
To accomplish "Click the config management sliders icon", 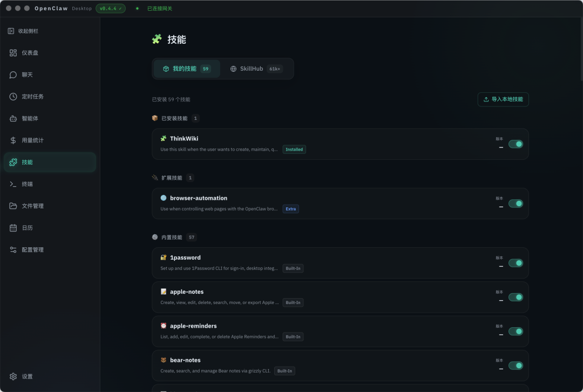I will click(13, 249).
